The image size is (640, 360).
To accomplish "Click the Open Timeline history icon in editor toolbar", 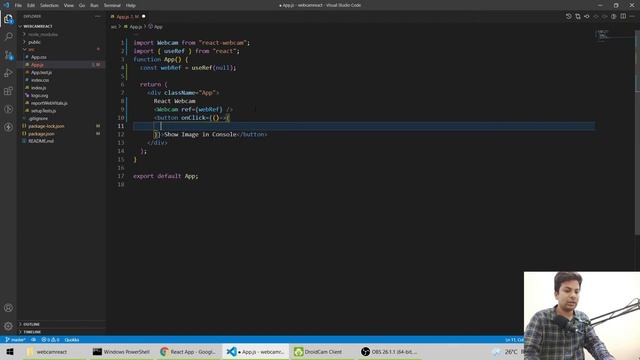I will coord(569,16).
